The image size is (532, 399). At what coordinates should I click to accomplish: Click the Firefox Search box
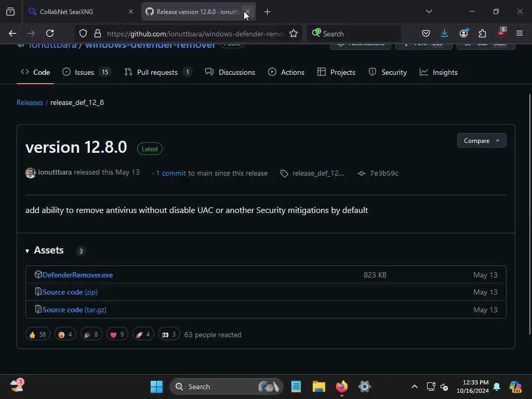tap(354, 34)
